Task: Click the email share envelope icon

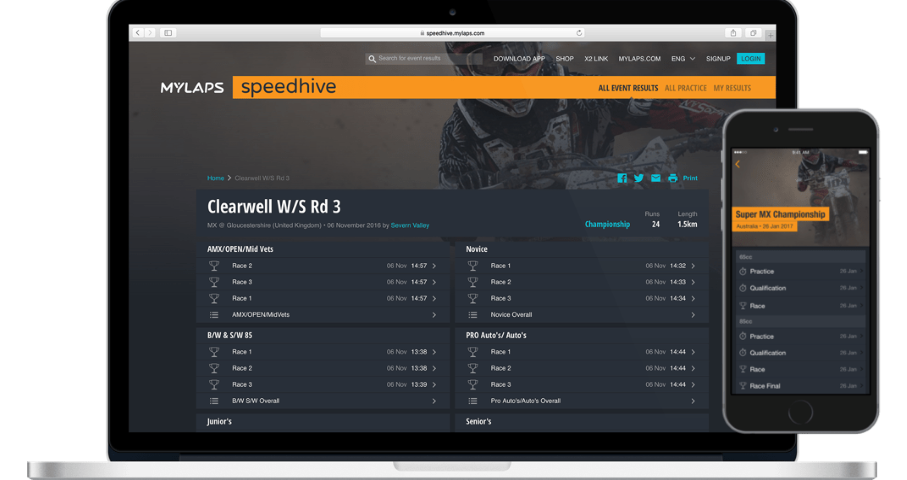Action: pyautogui.click(x=656, y=178)
